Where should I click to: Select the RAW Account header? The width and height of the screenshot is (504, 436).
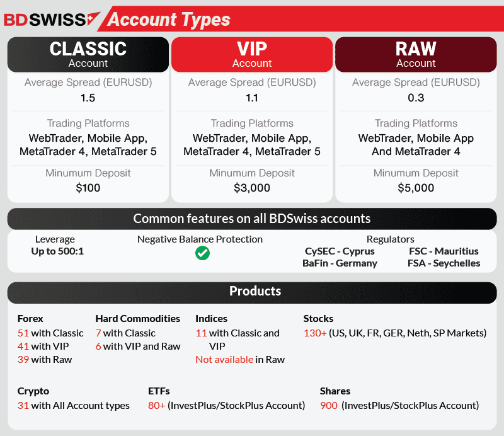click(416, 54)
